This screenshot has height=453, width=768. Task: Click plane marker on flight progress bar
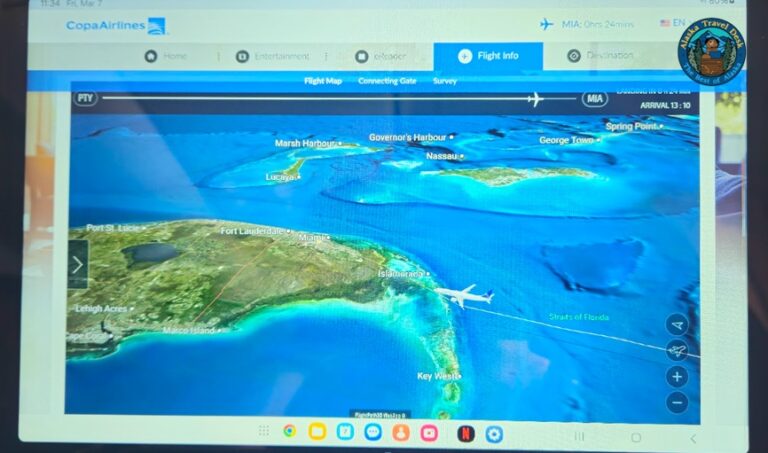pos(535,99)
